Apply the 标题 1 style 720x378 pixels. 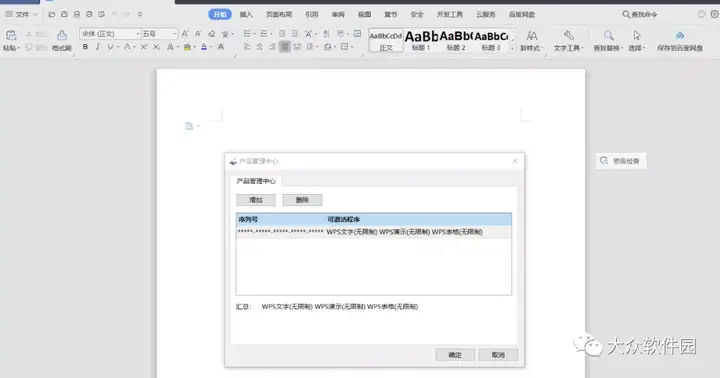421,40
